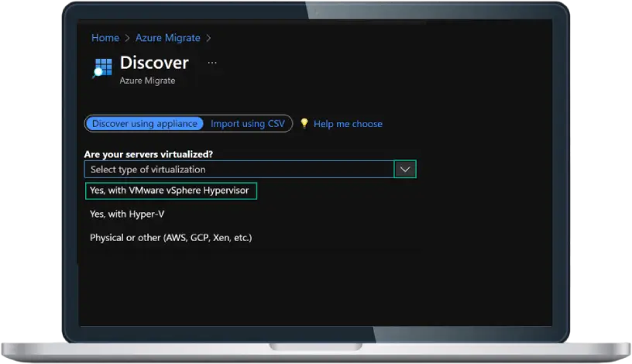Click Azure Migrate subtitle under Discover
This screenshot has height=364, width=632.
147,81
